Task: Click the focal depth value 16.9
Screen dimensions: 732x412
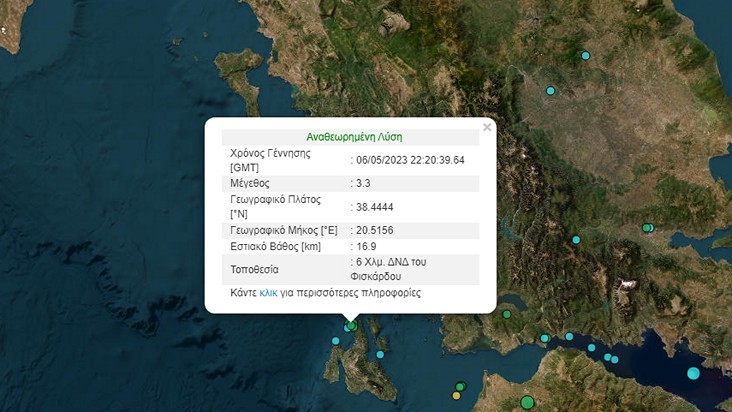Action: pyautogui.click(x=367, y=246)
